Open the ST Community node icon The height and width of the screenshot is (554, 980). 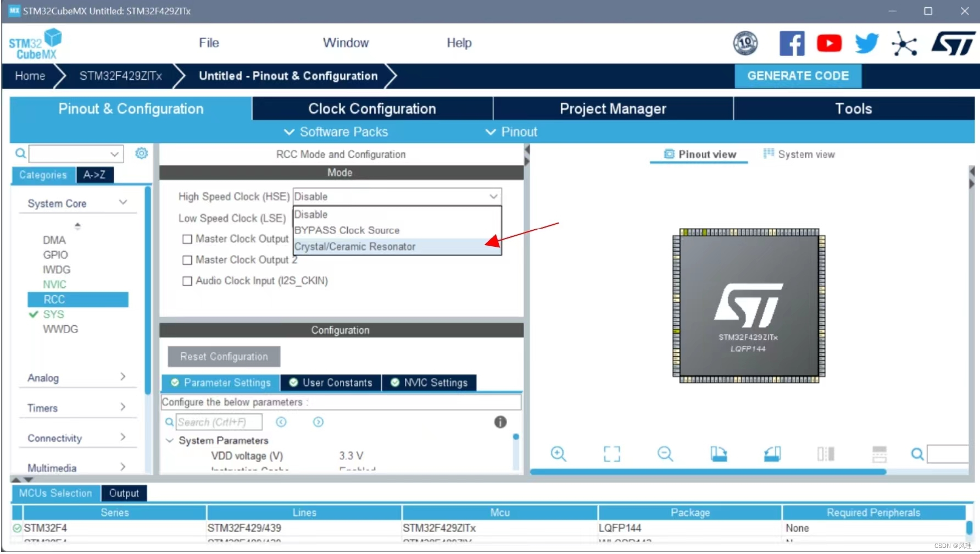tap(904, 43)
